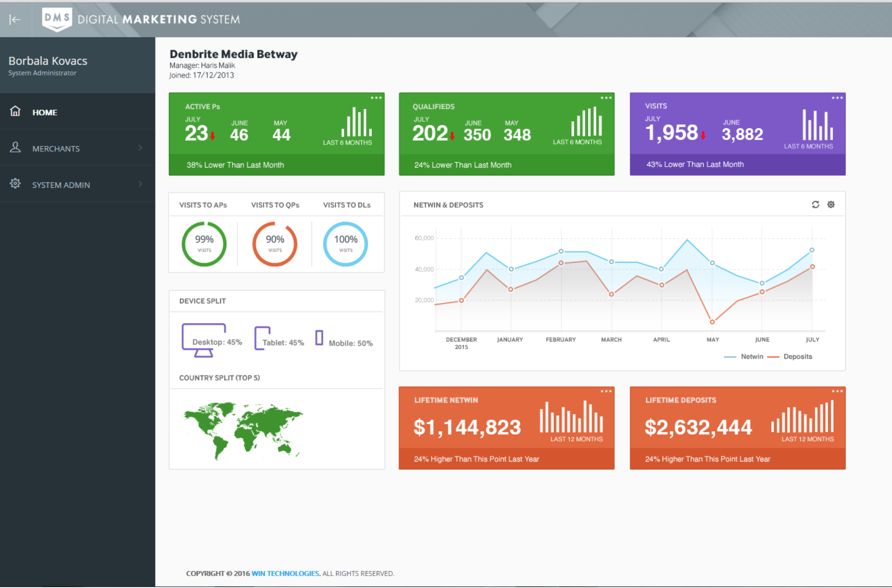Screen dimensions: 892x588
Task: Click the Merchants person icon
Action: [x=15, y=147]
